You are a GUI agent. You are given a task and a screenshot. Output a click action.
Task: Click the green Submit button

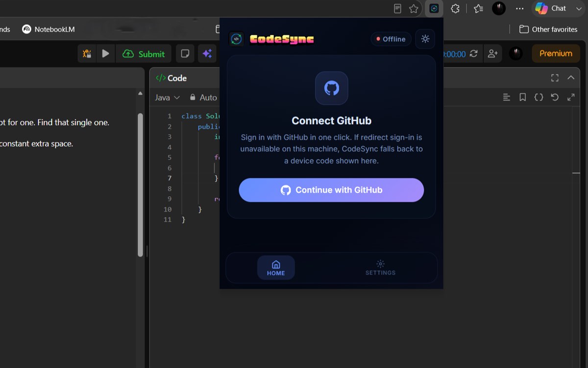click(x=144, y=54)
